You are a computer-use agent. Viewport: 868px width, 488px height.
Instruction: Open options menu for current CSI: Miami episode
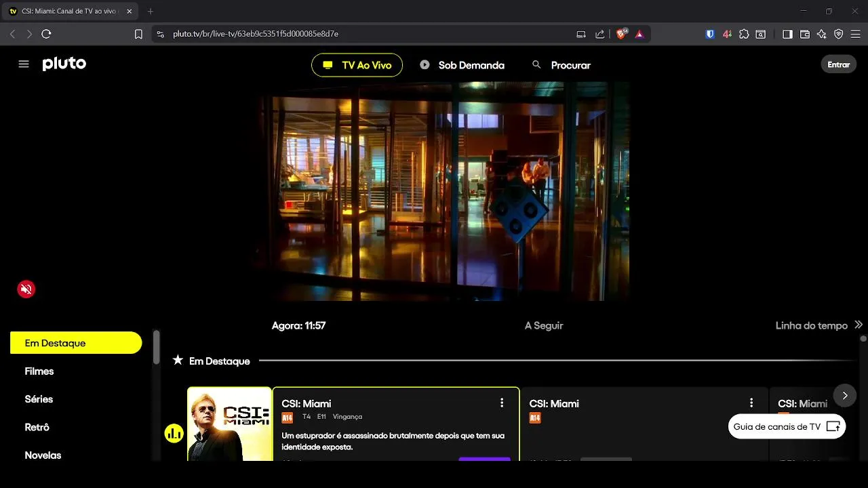[502, 403]
